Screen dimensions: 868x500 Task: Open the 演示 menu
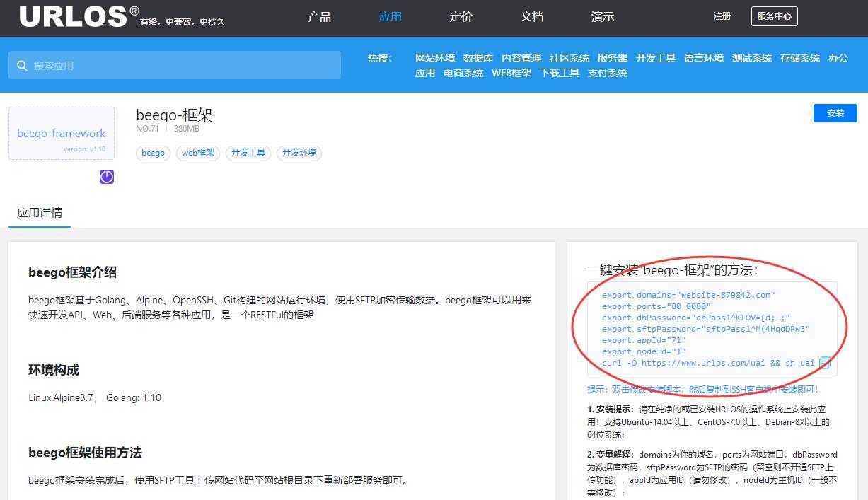603,16
